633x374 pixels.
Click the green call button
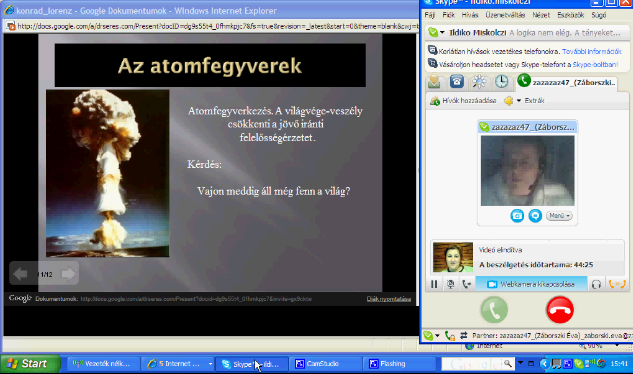pos(494,310)
